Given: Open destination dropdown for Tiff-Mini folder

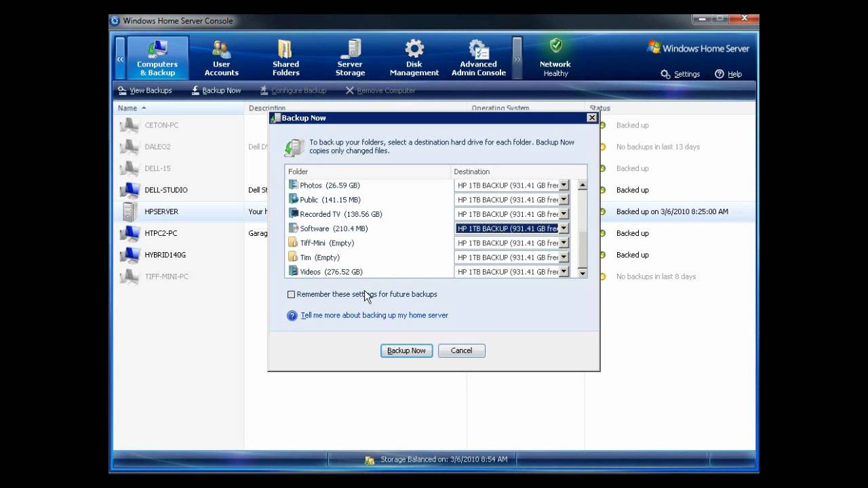Looking at the screenshot, I should pos(564,243).
